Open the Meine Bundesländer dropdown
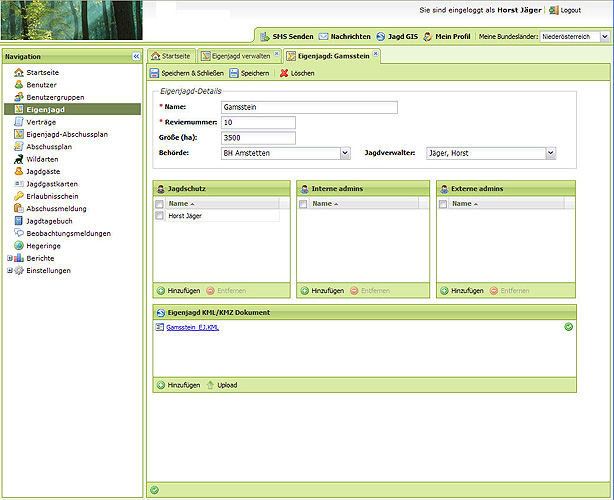Image resolution: width=614 pixels, height=500 pixels. [605, 37]
